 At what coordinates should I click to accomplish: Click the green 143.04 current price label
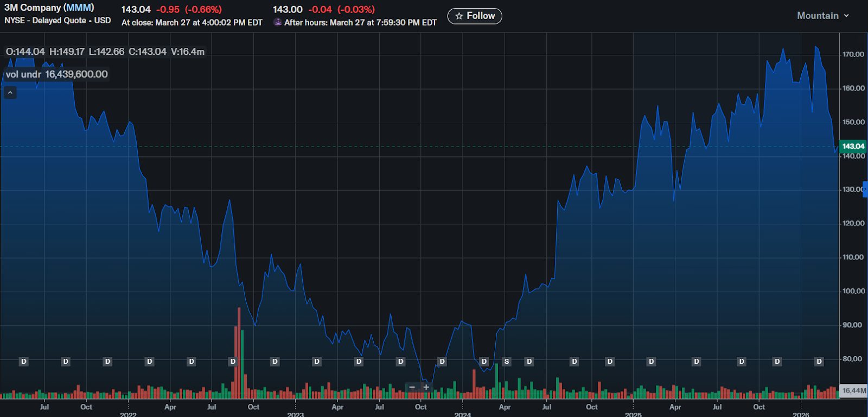853,146
